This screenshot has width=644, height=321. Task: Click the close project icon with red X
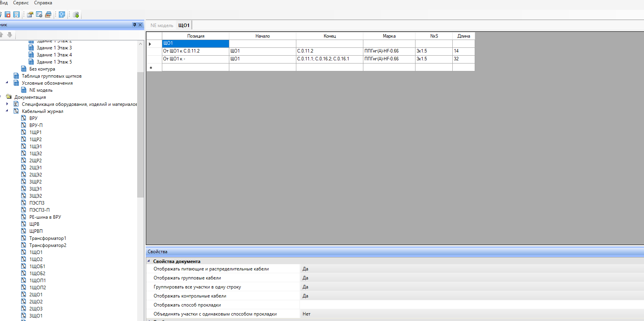[7, 15]
